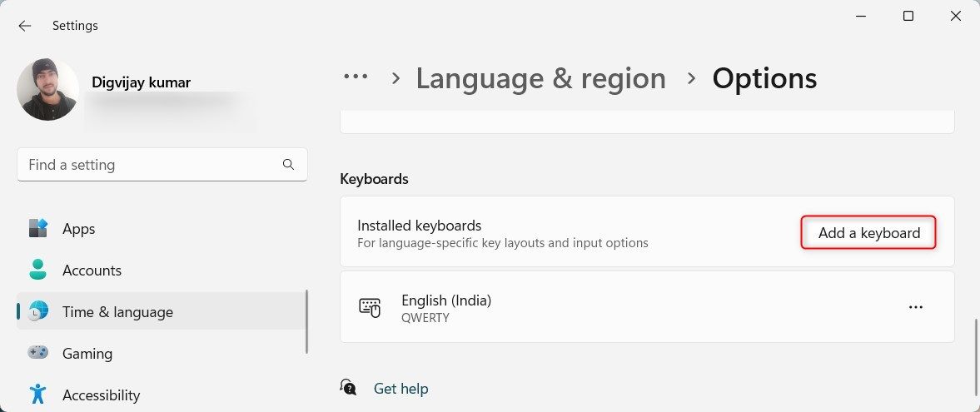Click the Add a keyboard button

click(x=868, y=233)
